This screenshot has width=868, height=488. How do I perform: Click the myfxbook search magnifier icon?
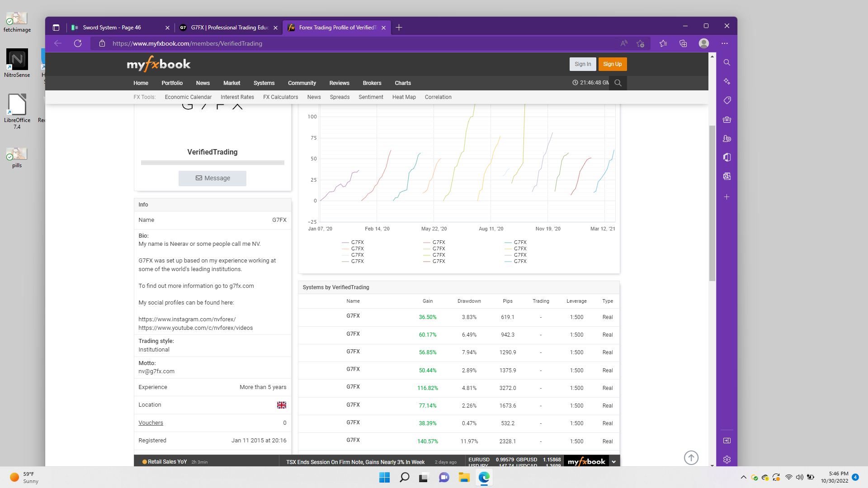(x=618, y=83)
